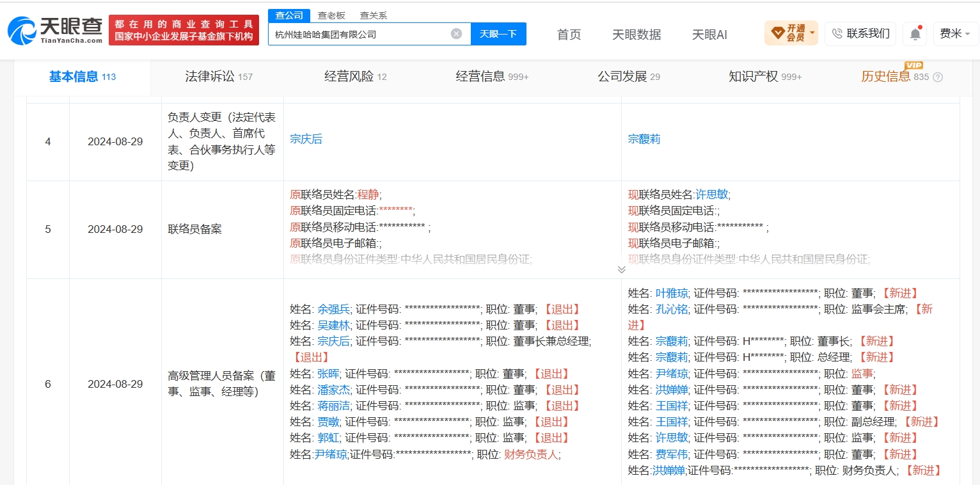Open the 经营风险 tab
980x485 pixels.
pos(356,77)
